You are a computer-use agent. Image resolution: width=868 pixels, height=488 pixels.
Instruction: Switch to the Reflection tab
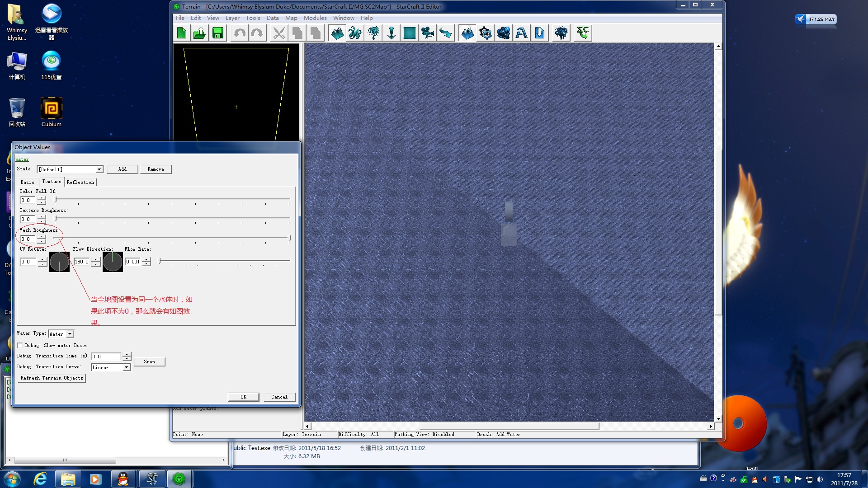[80, 182]
